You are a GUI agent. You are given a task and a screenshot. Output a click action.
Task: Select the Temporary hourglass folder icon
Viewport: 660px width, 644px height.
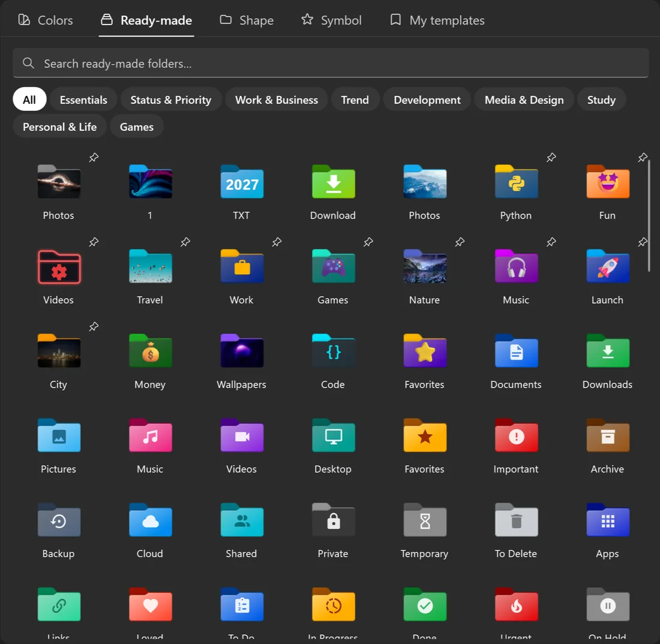point(425,521)
